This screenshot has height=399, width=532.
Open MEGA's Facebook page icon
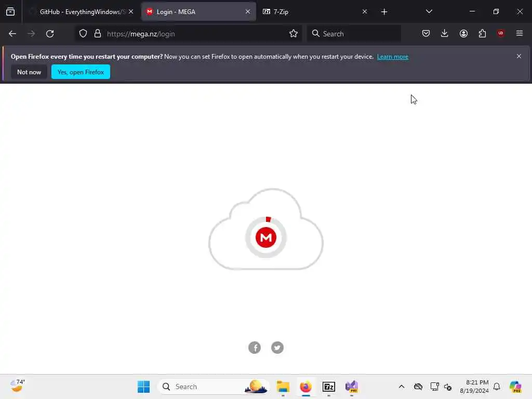tap(255, 348)
